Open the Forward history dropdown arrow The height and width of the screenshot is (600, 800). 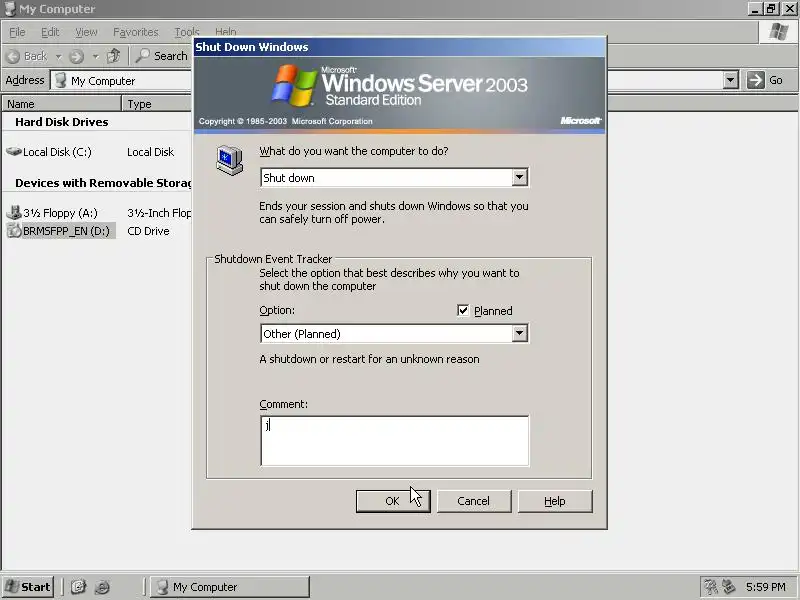point(95,57)
